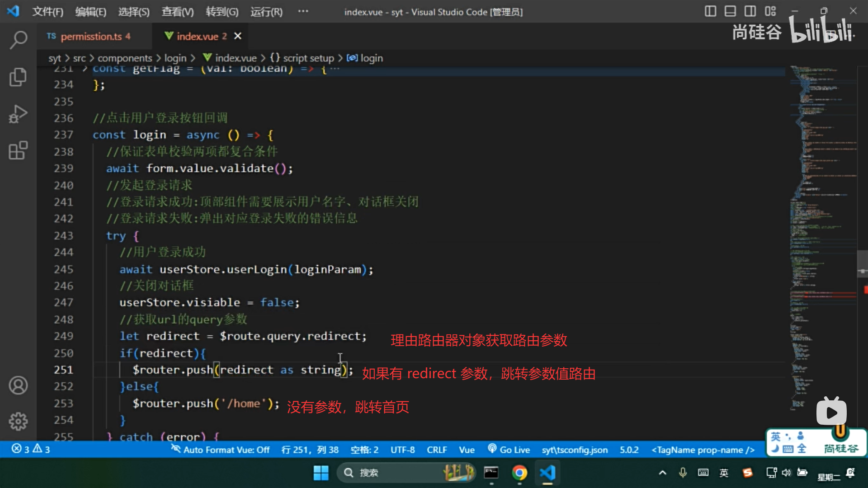Toggle bottom panel layout icon
The height and width of the screenshot is (488, 868).
coord(730,11)
